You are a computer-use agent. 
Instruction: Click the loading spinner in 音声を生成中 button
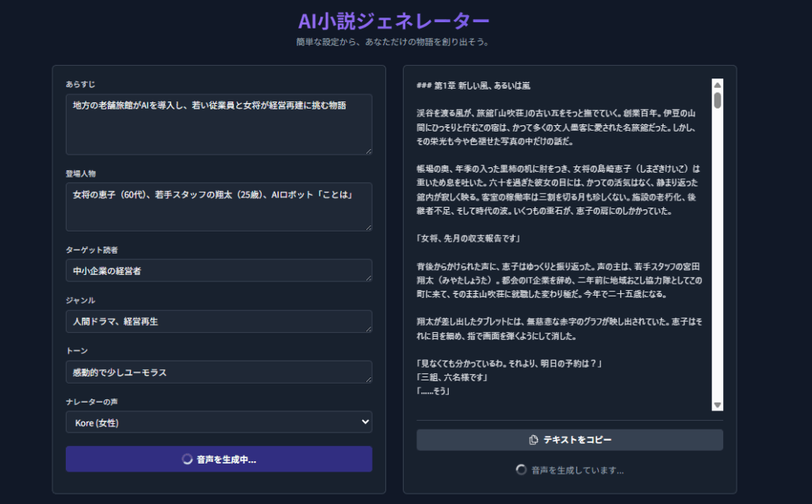pyautogui.click(x=187, y=459)
